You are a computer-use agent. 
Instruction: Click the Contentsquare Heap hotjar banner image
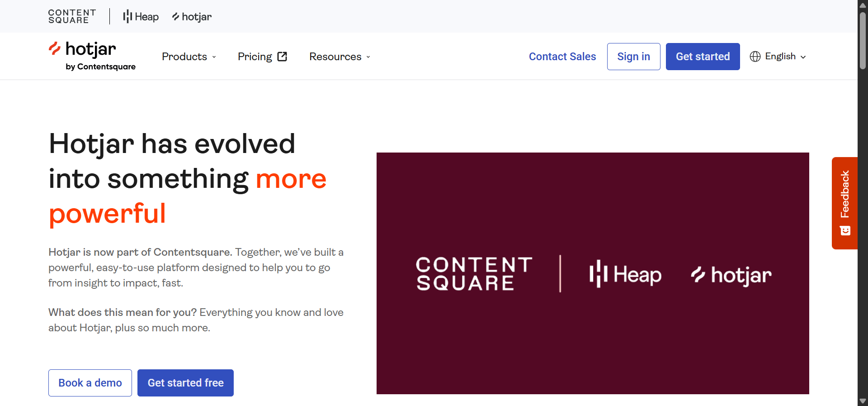coord(593,273)
